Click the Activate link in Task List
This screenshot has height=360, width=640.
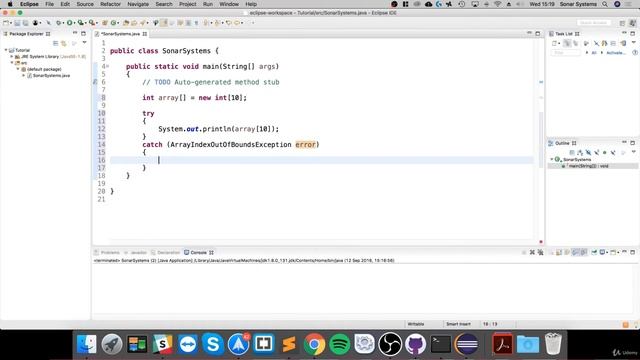coord(616,53)
